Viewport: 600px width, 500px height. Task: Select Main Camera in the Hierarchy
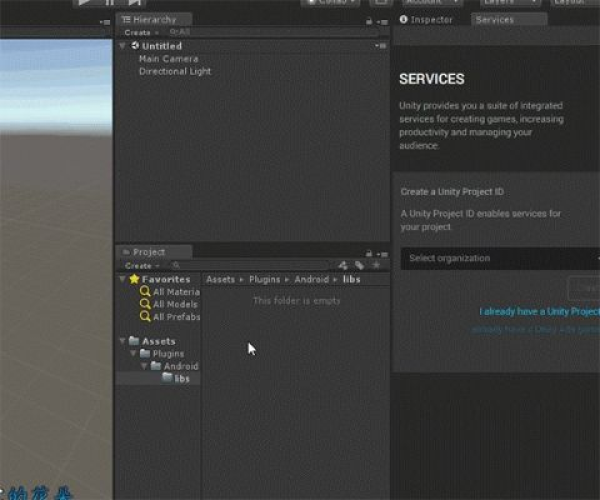[168, 59]
